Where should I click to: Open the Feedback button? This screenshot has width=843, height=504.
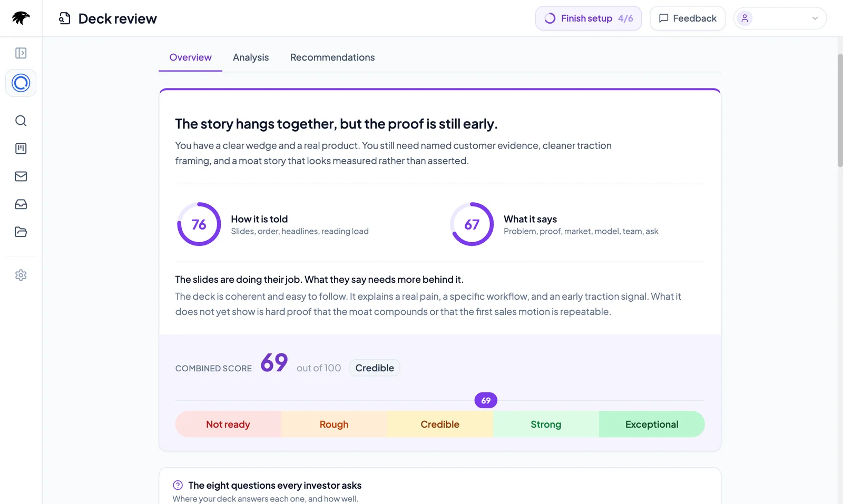[x=688, y=18]
